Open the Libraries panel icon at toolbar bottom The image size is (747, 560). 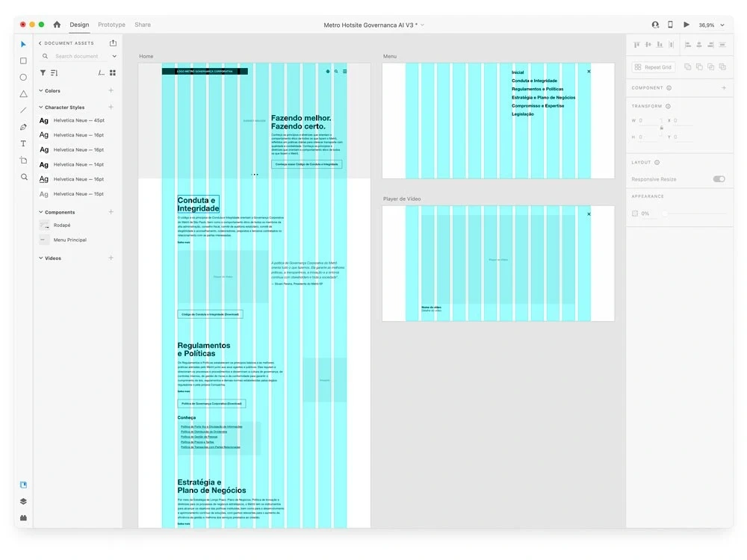[x=23, y=485]
